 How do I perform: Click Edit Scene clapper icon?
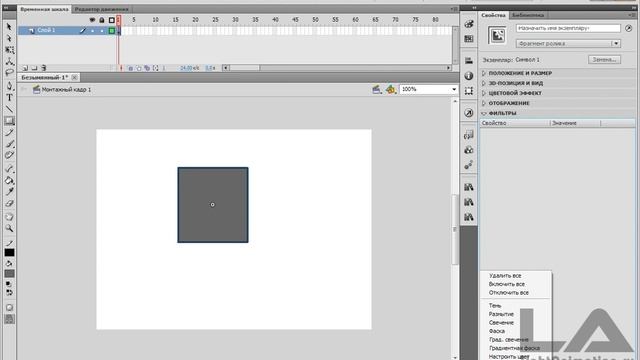click(x=376, y=89)
